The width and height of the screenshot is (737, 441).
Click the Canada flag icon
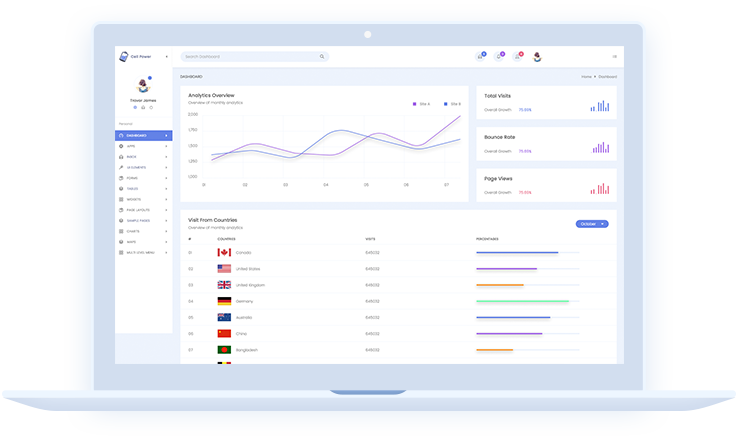coord(224,253)
